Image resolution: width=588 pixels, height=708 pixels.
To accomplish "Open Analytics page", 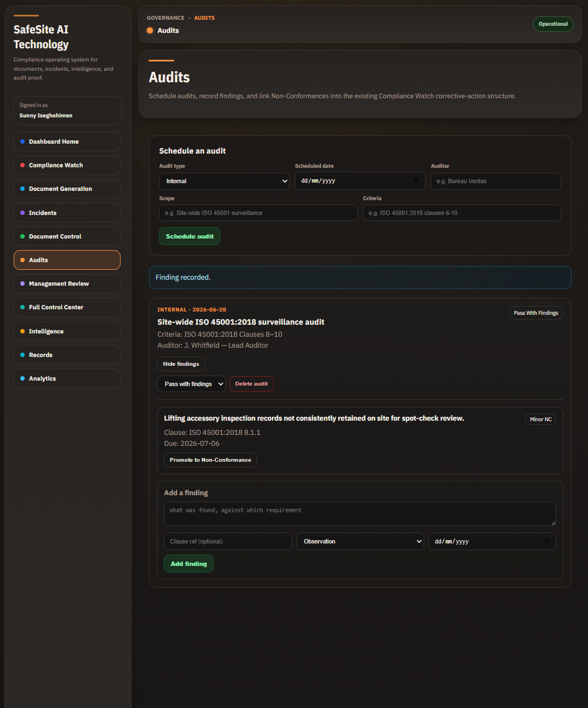I will 67,378.
